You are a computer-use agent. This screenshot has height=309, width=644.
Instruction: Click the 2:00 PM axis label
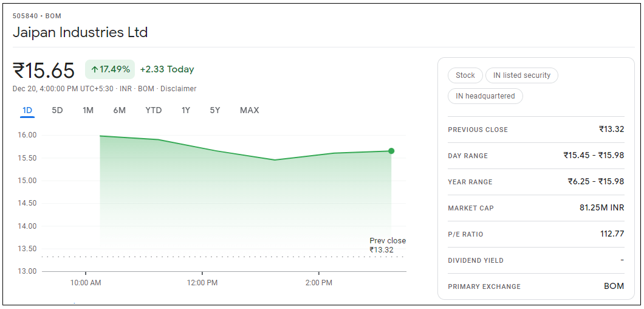click(x=319, y=283)
